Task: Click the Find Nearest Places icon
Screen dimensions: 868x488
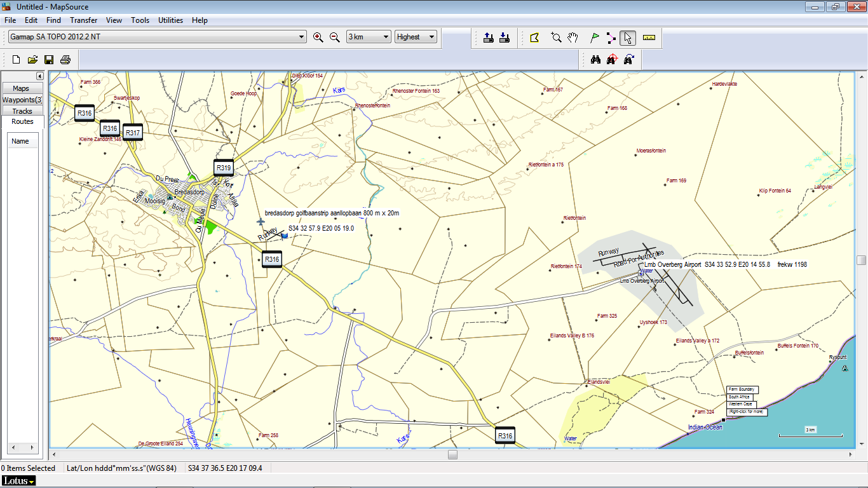Action: pyautogui.click(x=612, y=60)
